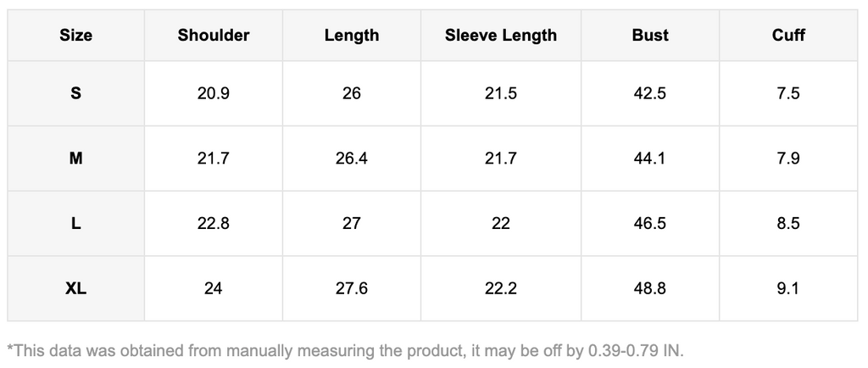Click the 9.1 cuff value for XL
The height and width of the screenshot is (368, 868).
(788, 289)
